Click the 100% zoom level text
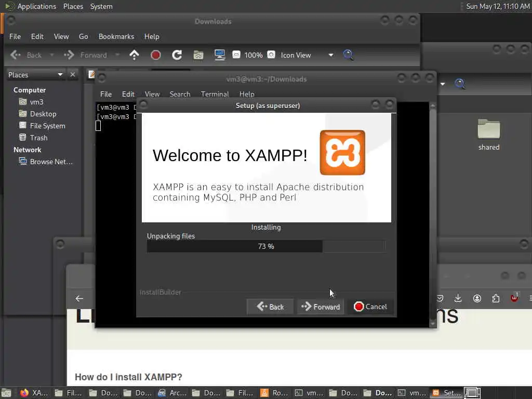Screen dimensions: 532x399 point(254,55)
